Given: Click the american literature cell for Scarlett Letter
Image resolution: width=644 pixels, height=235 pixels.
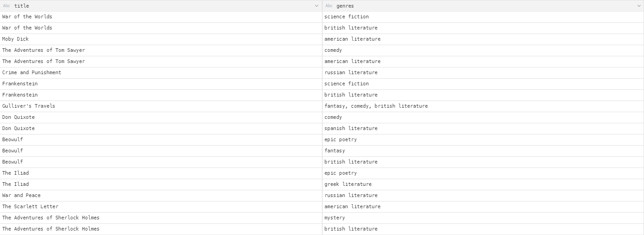Looking at the screenshot, I should point(352,207).
